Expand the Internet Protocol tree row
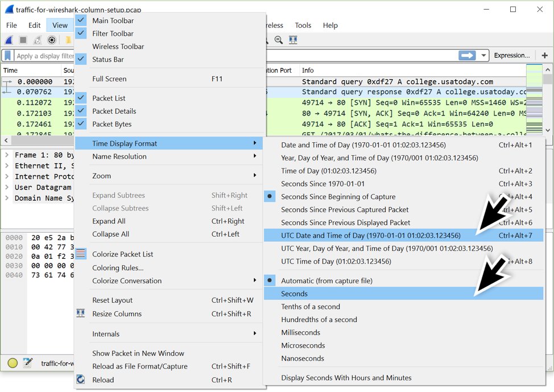 point(7,176)
